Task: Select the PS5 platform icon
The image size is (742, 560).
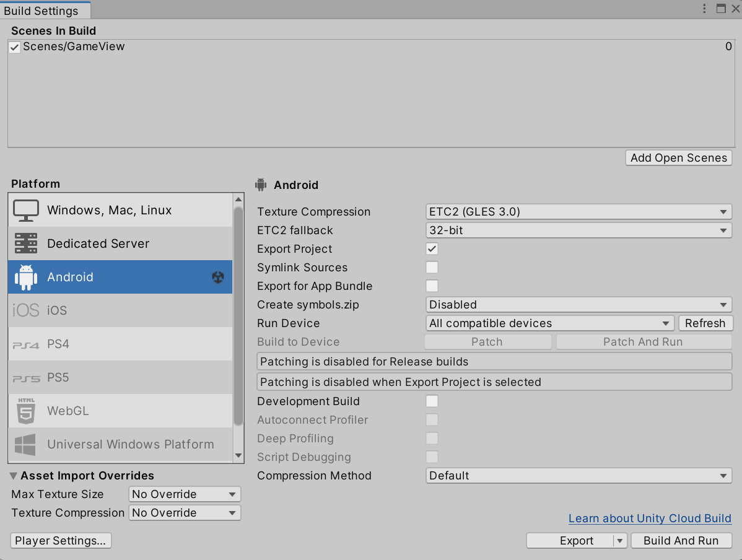Action: [26, 377]
